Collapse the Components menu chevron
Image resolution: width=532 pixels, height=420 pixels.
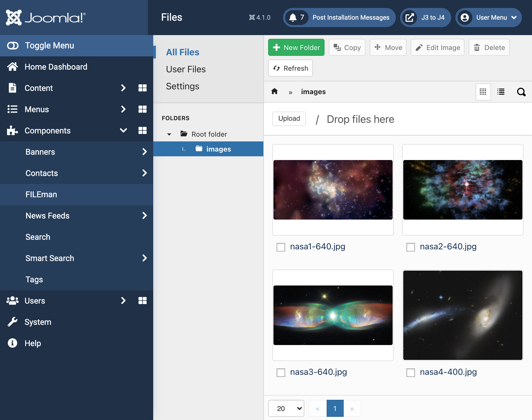(x=123, y=131)
